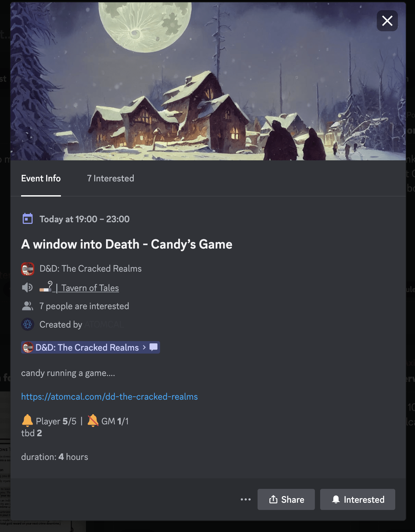Image resolution: width=415 pixels, height=532 pixels.
Task: Click the snowy village event banner image
Action: [x=208, y=81]
